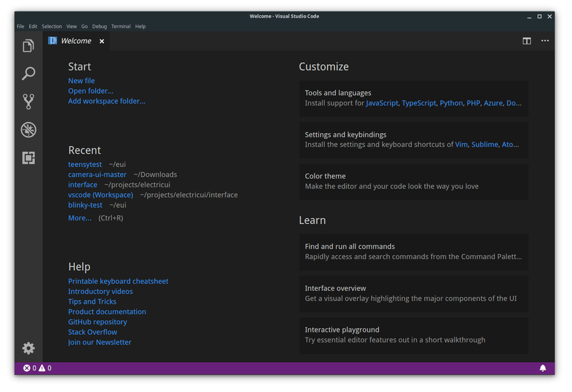Click the errors and warnings indicator

coord(35,367)
